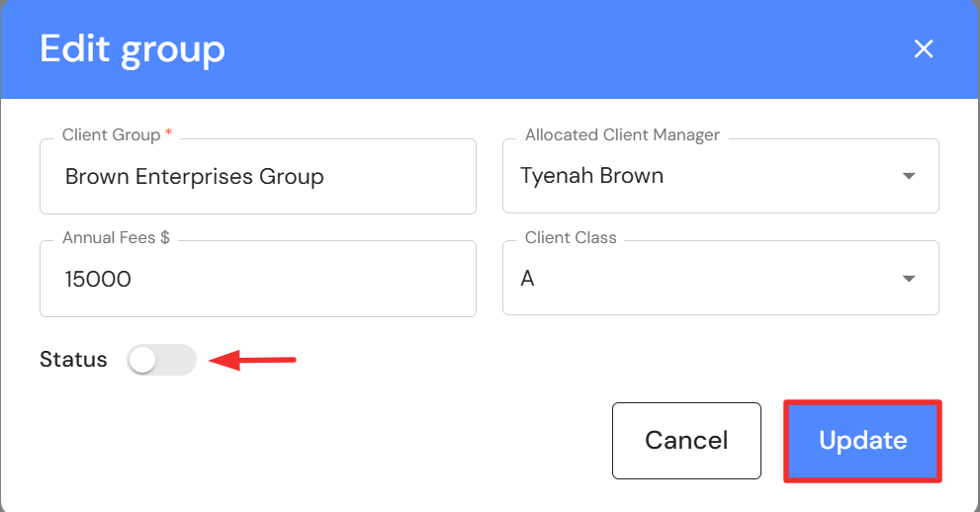Select the Tyenah Brown manager value
The image size is (980, 512).
[591, 177]
